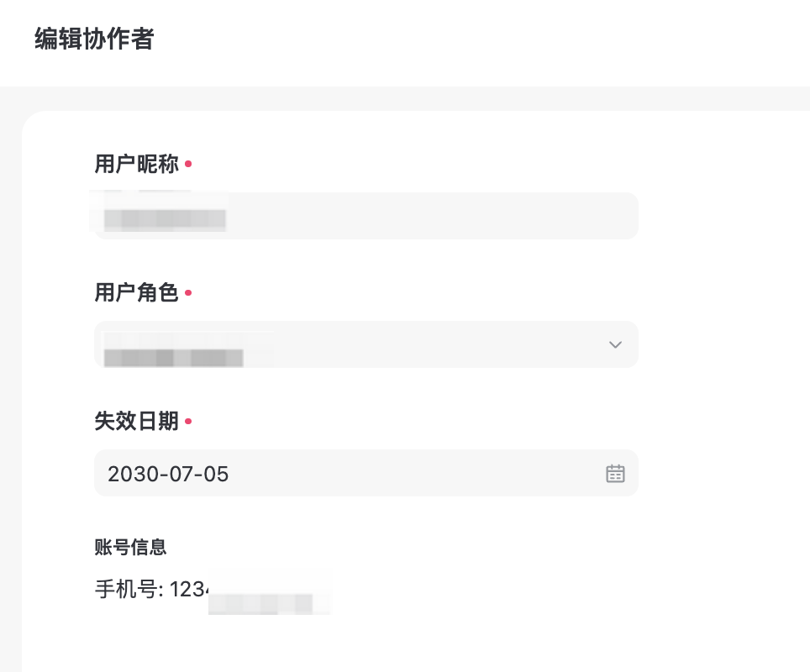The height and width of the screenshot is (672, 810).
Task: Click required marker beside 用户昵称
Action: click(188, 164)
